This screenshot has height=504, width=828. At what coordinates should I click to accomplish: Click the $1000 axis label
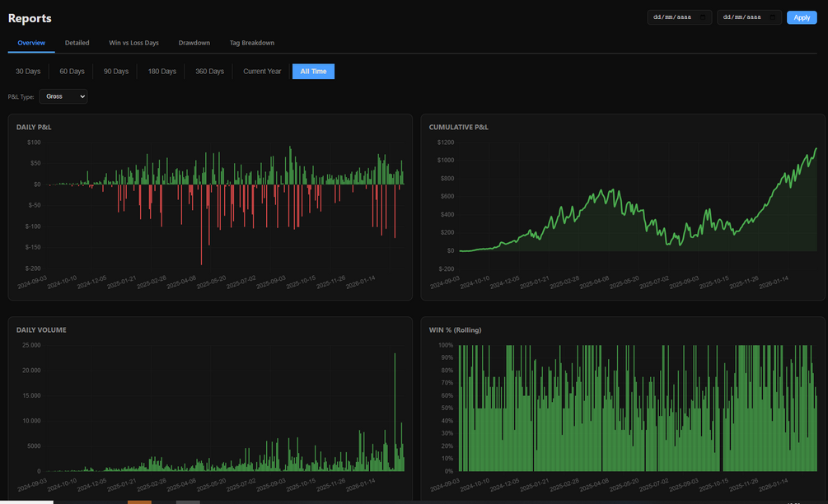(x=446, y=161)
